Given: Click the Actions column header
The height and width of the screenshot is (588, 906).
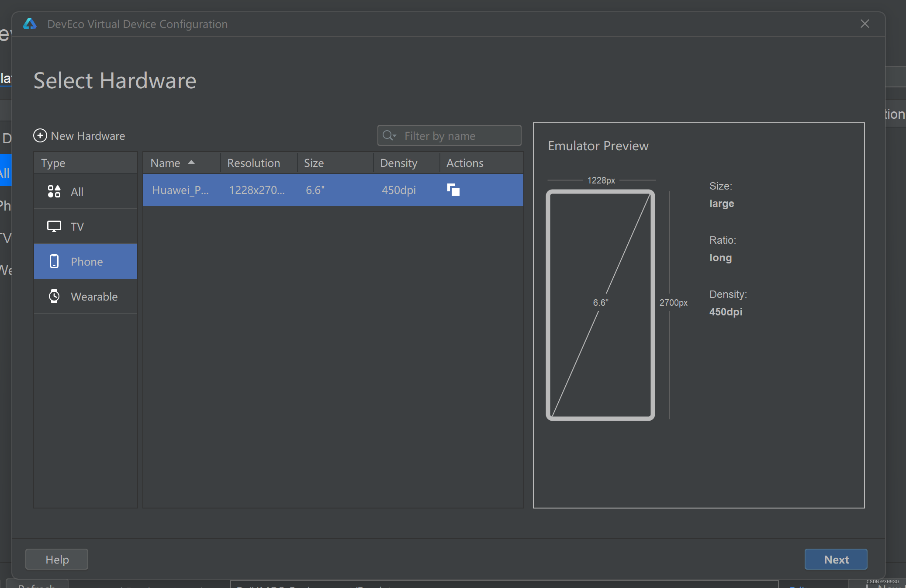Looking at the screenshot, I should [x=465, y=163].
